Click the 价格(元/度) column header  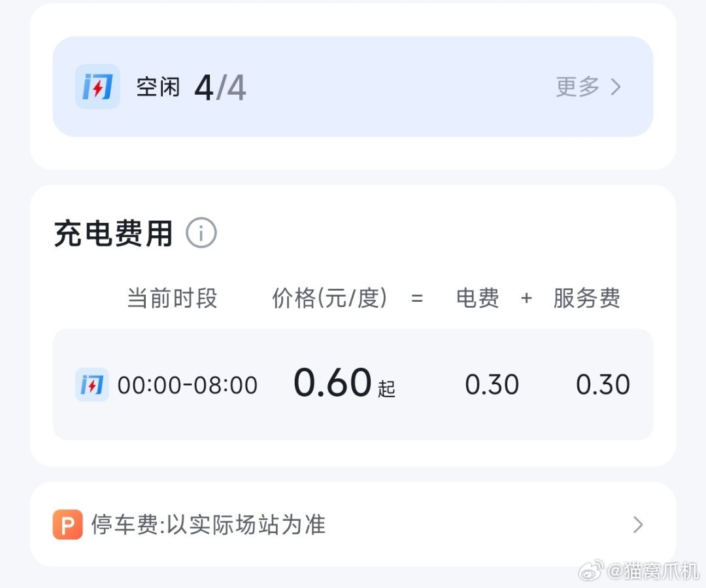coord(330,299)
